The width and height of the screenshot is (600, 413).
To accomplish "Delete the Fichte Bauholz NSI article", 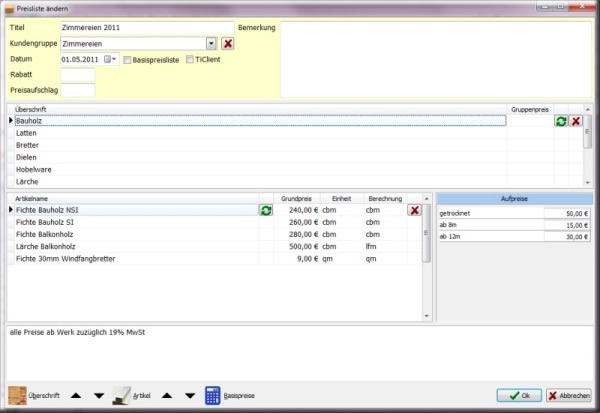I will click(x=414, y=210).
